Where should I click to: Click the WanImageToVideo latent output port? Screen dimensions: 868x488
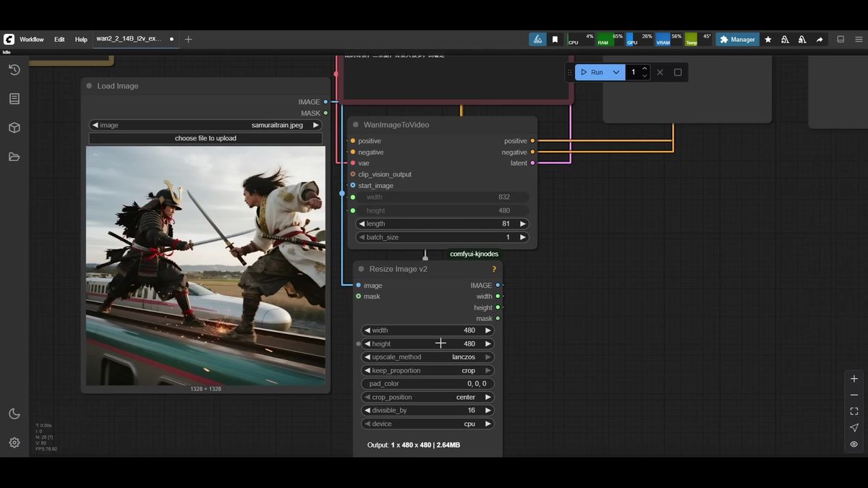tap(533, 163)
